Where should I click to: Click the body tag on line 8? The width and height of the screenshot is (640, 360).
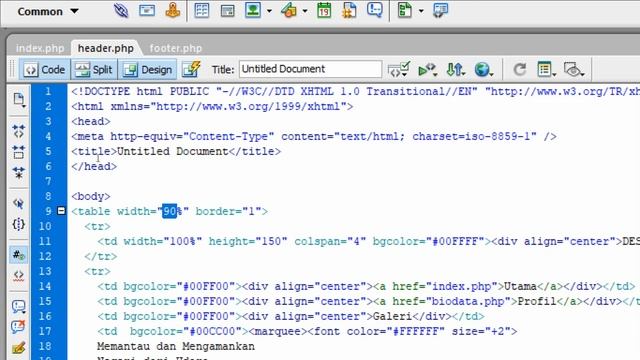(91, 196)
